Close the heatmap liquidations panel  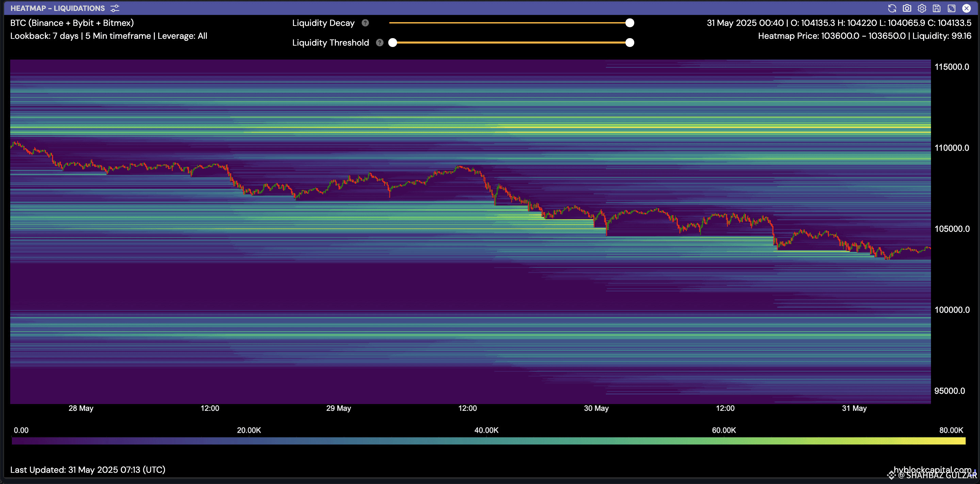click(x=966, y=9)
